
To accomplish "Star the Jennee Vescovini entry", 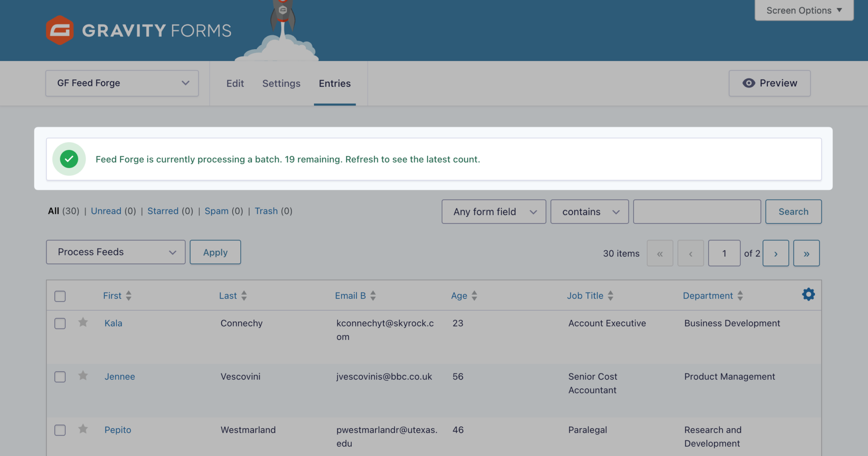I will pos(83,376).
